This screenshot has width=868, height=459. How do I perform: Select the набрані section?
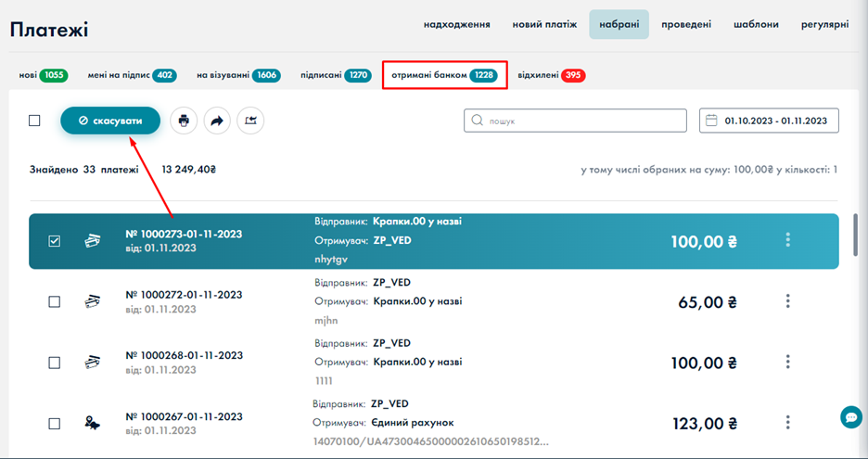pos(619,24)
